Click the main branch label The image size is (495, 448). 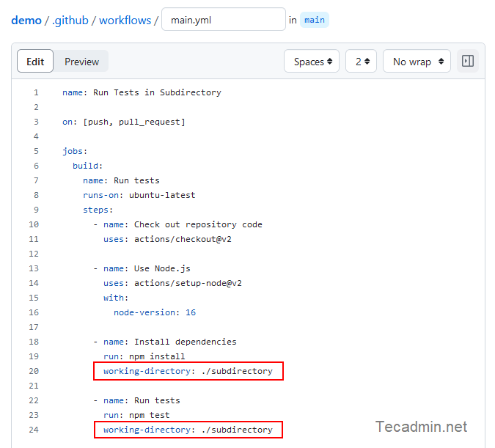tap(315, 20)
